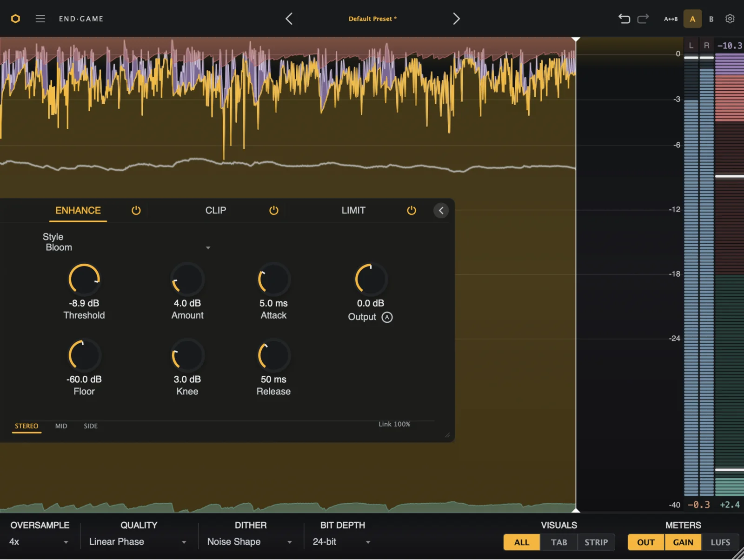Click the Threshold knob

84,280
